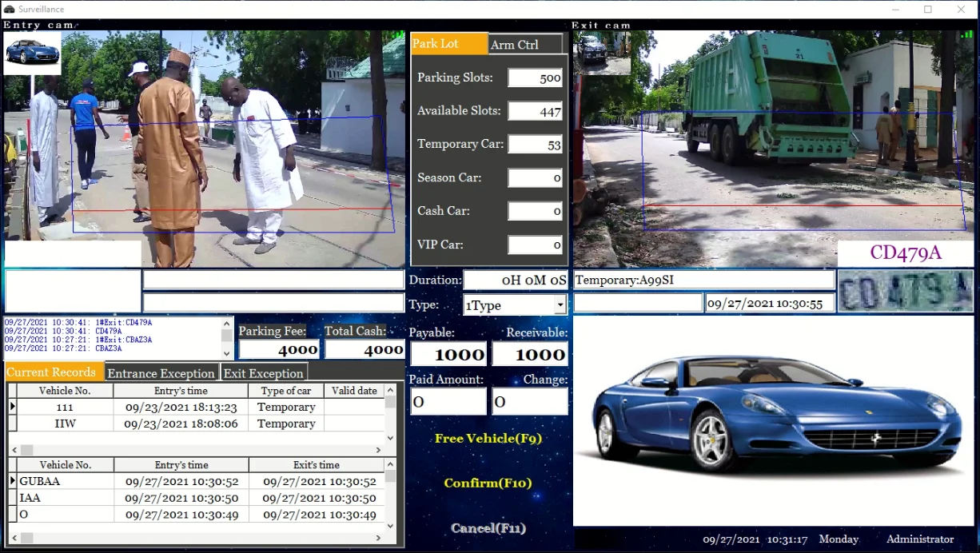The image size is (980, 553).
Task: Click the lower empty field under entry cam
Action: (x=273, y=303)
